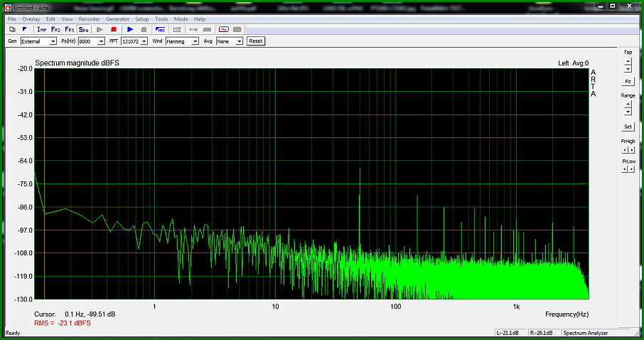Viewport: 644px width, 340px height.
Task: Click the gray stop generator icon
Action: pyautogui.click(x=144, y=29)
